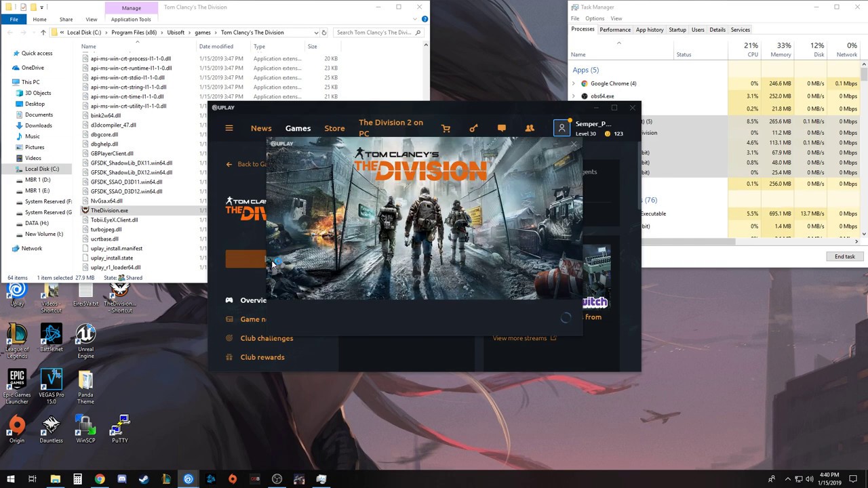This screenshot has width=868, height=488.
Task: Select Origin desktop icon
Action: (17, 428)
